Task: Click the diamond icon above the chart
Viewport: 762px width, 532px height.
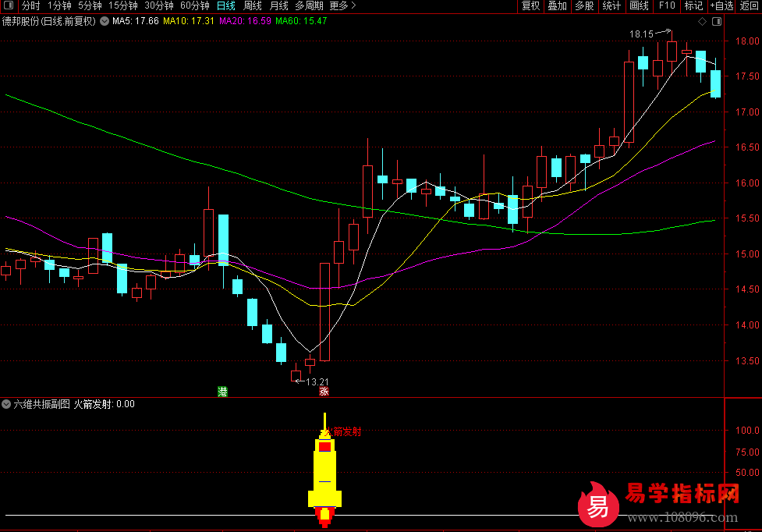Action: coord(702,21)
